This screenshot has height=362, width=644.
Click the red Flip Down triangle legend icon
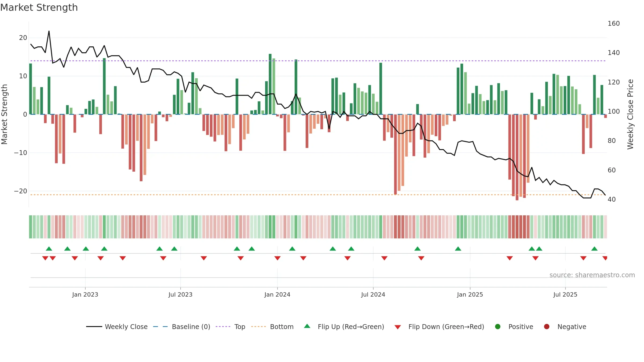[398, 327]
